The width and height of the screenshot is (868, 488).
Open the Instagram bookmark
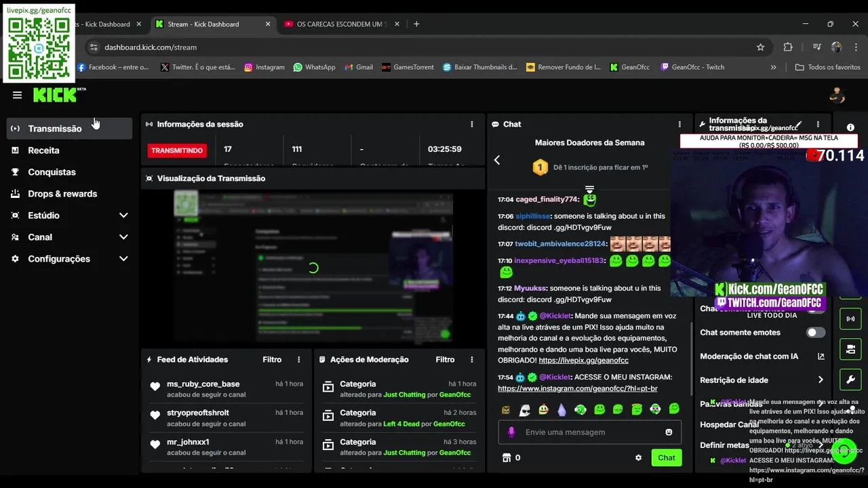pos(264,67)
